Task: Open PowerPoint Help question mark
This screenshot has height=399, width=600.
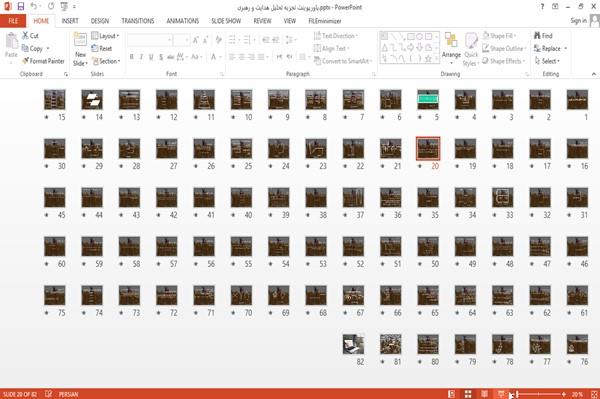Action: [x=542, y=7]
